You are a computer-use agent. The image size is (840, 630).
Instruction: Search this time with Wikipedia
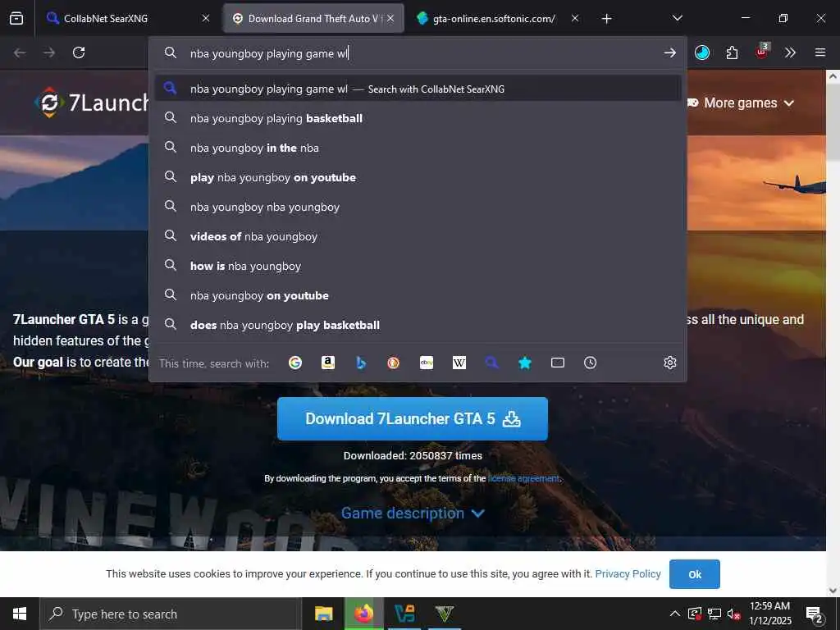click(x=459, y=363)
